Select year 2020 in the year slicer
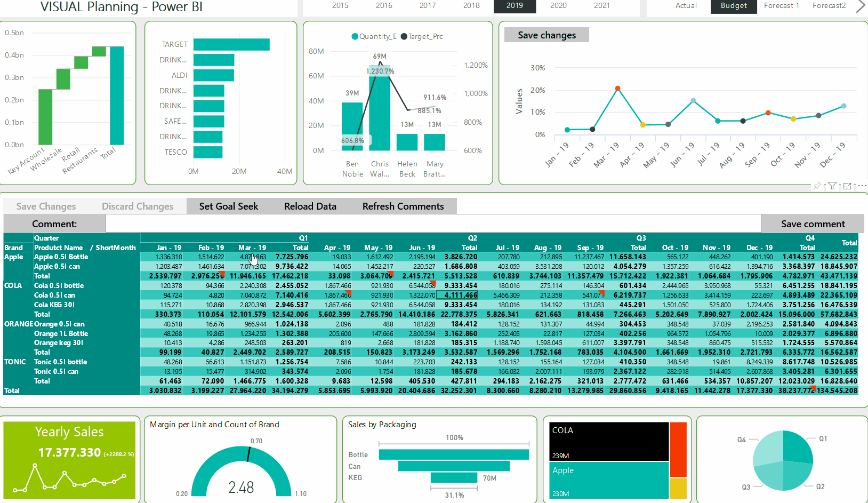 [558, 6]
